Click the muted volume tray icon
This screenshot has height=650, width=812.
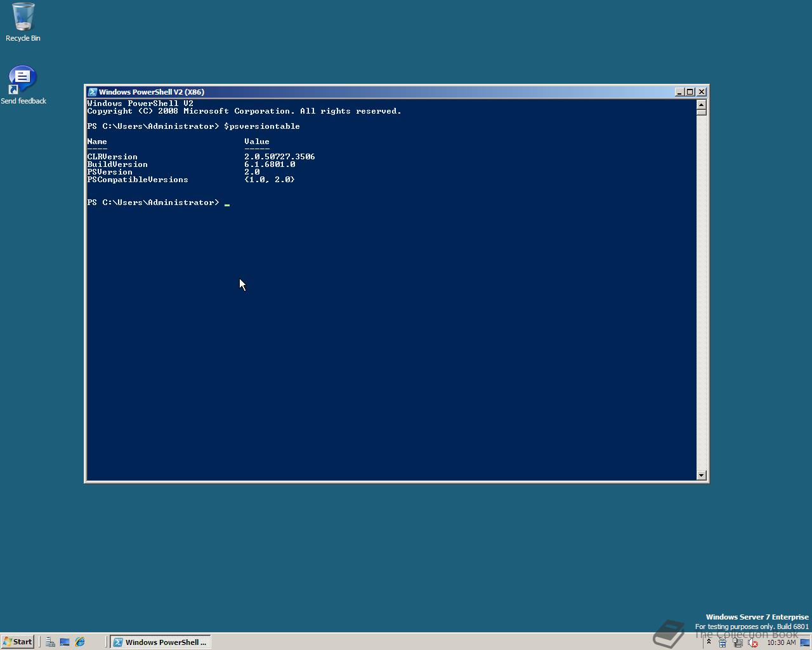[753, 642]
